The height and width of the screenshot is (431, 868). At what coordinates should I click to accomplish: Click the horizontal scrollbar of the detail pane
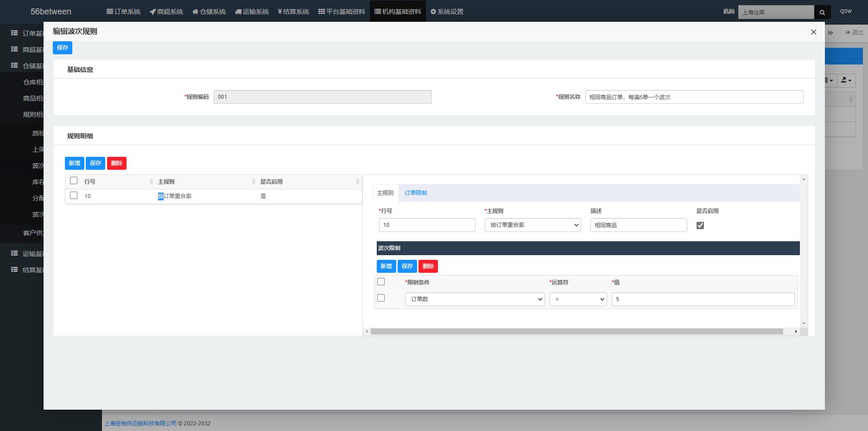tap(577, 332)
